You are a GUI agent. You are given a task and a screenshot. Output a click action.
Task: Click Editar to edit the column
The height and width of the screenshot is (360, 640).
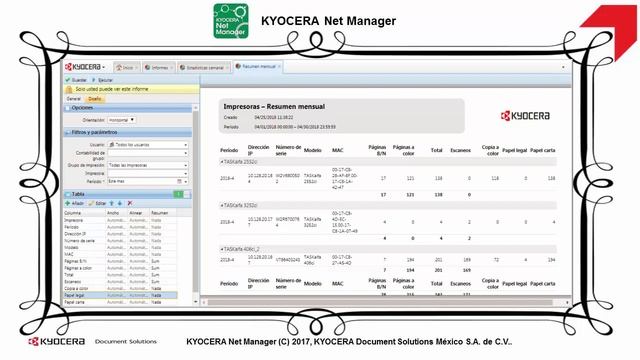tap(98, 203)
